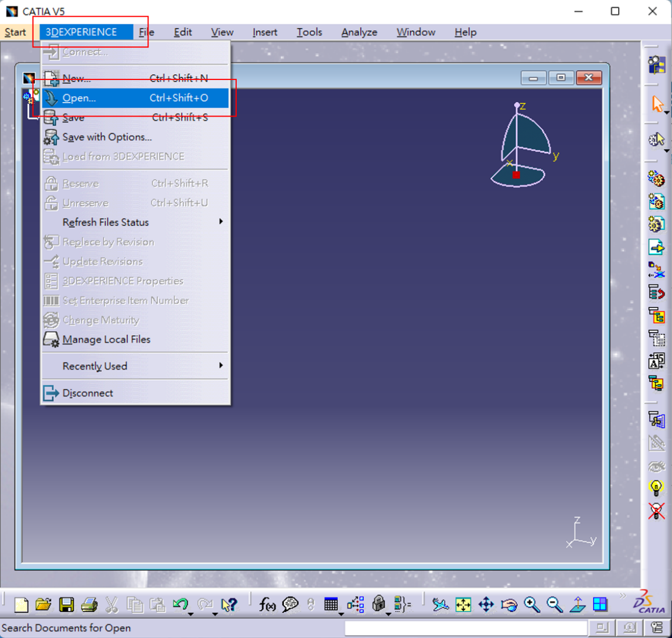Click the speech bubble comment icon
This screenshot has width=672, height=638.
pyautogui.click(x=290, y=604)
